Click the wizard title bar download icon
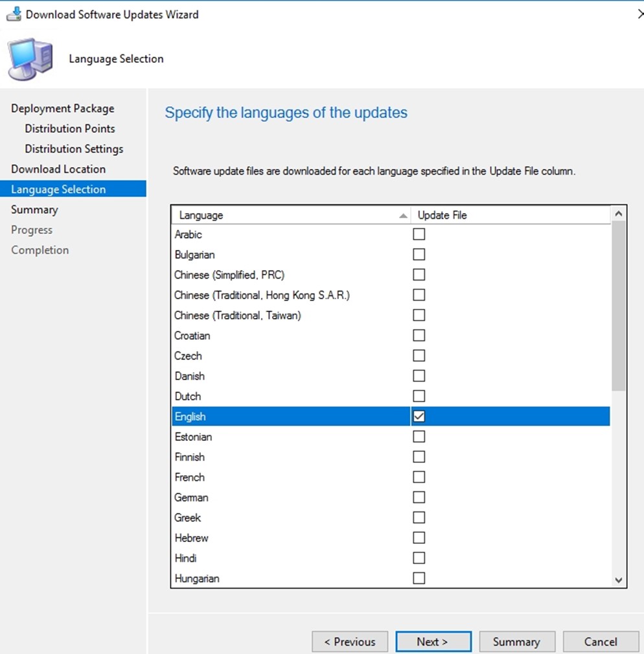This screenshot has height=654, width=644. point(14,14)
